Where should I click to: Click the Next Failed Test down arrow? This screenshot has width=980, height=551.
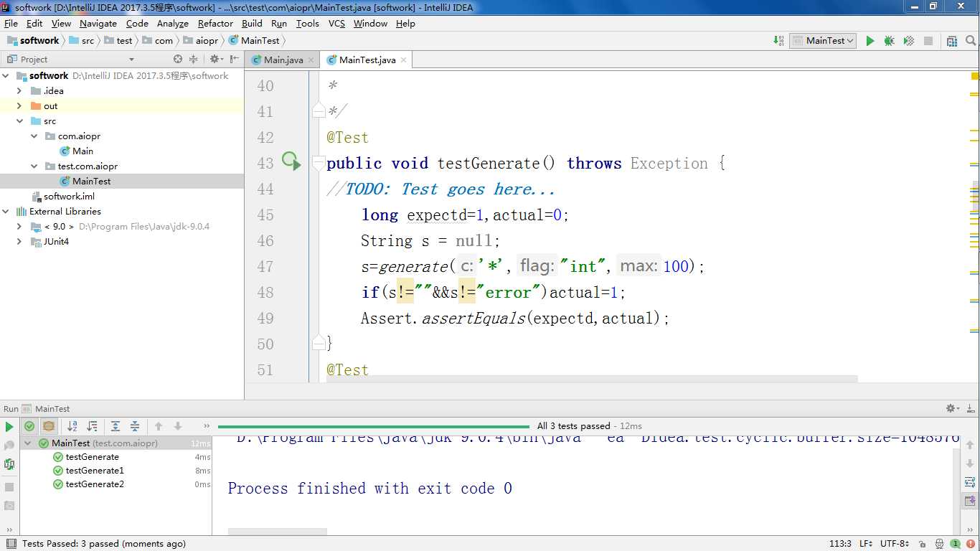coord(178,426)
